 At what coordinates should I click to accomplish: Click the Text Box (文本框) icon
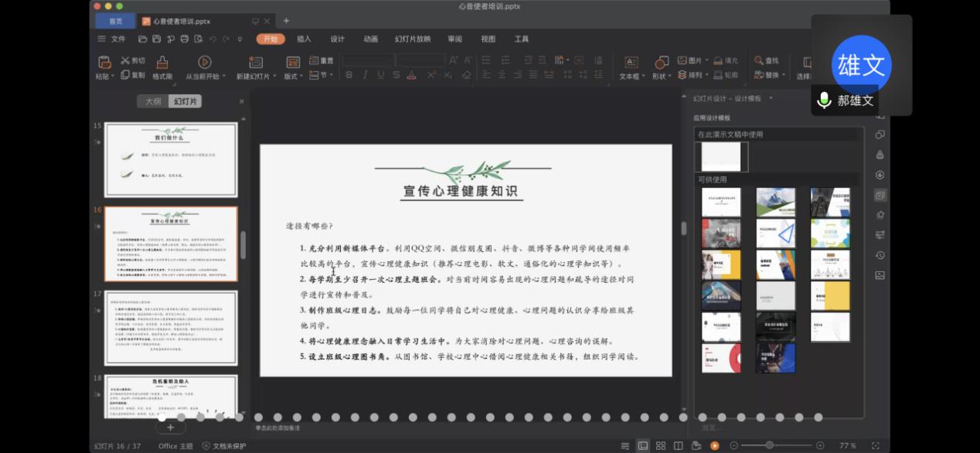[631, 63]
